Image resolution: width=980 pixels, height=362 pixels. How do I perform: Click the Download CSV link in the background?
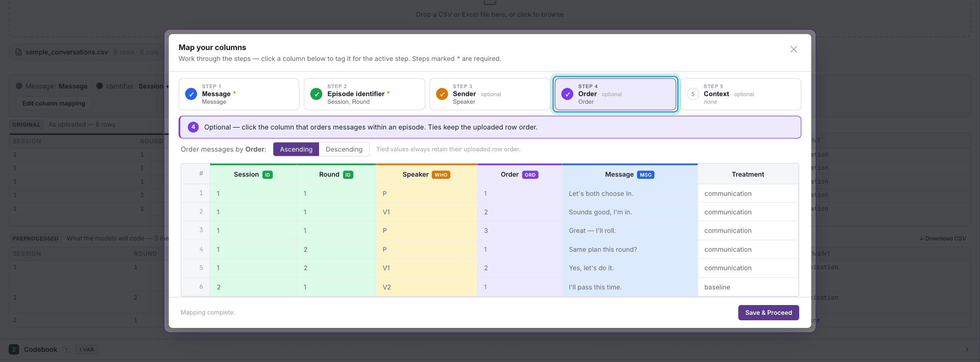pyautogui.click(x=943, y=238)
